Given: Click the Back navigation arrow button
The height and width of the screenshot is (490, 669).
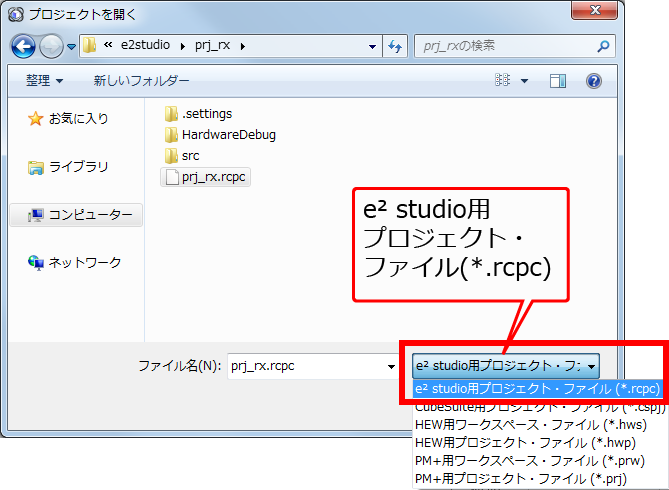Looking at the screenshot, I should (23, 46).
